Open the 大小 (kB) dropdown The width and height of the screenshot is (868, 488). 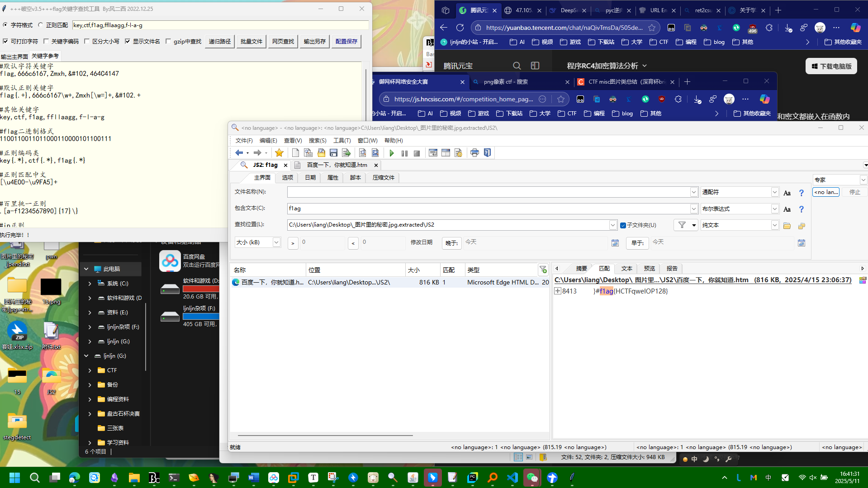tap(276, 242)
